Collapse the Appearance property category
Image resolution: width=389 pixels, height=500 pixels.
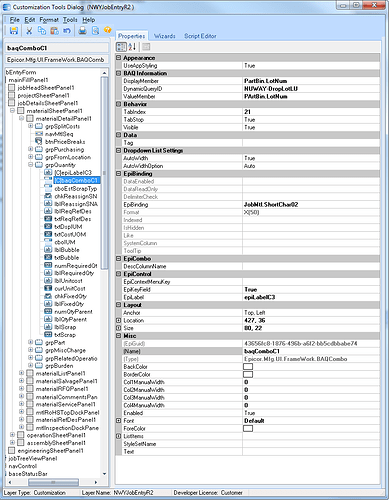click(118, 58)
